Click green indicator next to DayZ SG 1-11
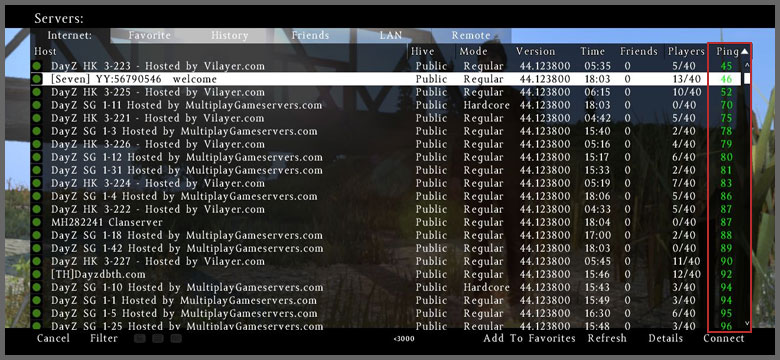This screenshot has width=780, height=360. click(x=37, y=105)
